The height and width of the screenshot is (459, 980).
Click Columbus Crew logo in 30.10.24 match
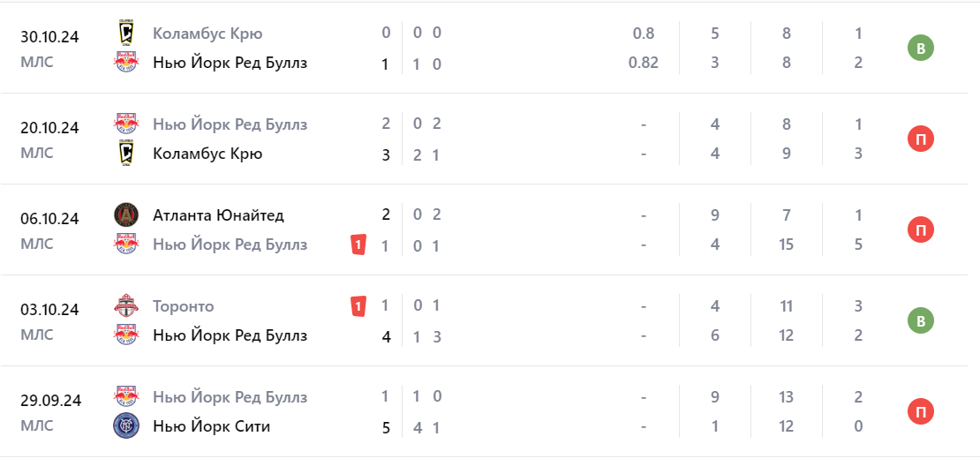[126, 34]
